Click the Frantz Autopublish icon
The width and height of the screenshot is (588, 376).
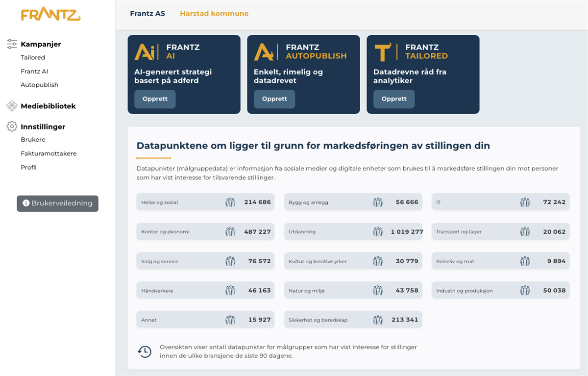tap(263, 50)
